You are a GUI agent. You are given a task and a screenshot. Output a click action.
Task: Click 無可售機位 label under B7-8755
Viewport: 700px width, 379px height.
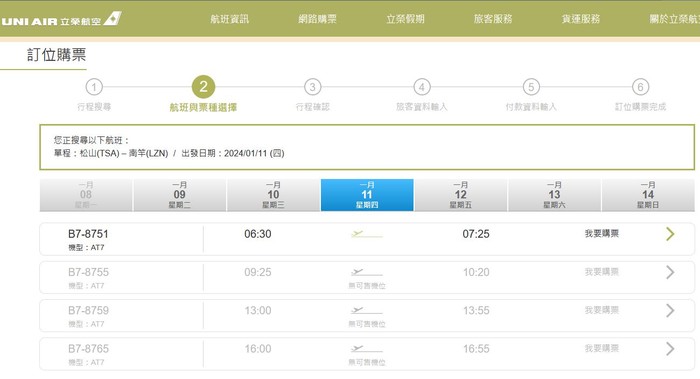[367, 286]
